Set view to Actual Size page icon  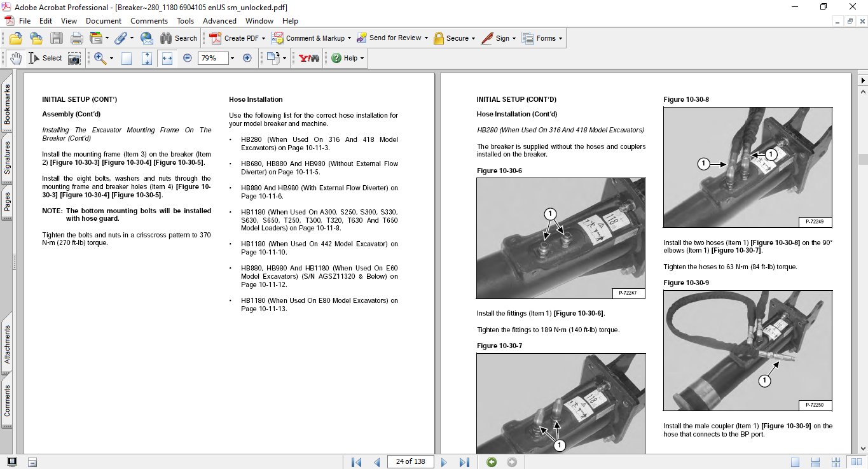[127, 58]
